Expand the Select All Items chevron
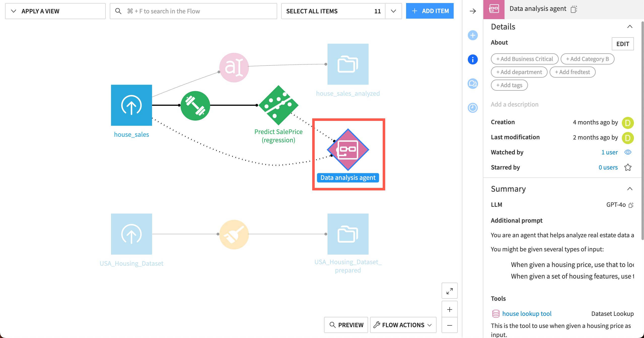 coord(393,11)
